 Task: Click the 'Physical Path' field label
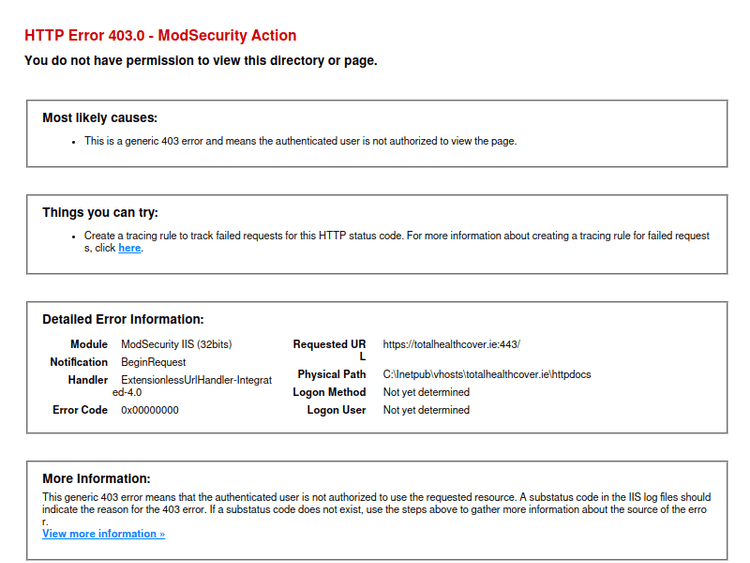click(x=332, y=374)
